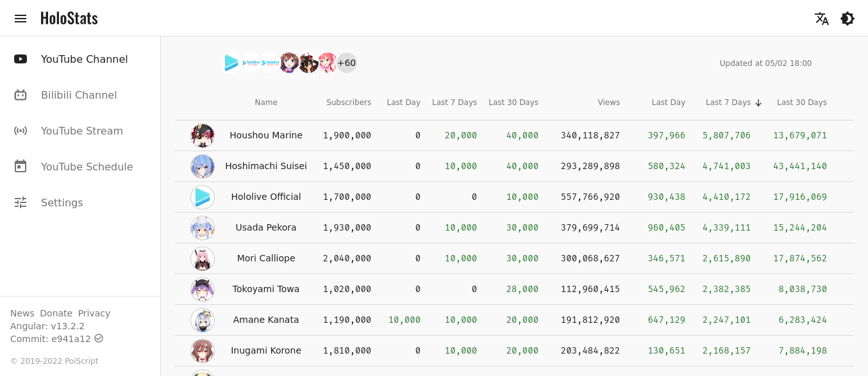The height and width of the screenshot is (376, 868).
Task: Sort table by Subscribers column
Action: [348, 102]
